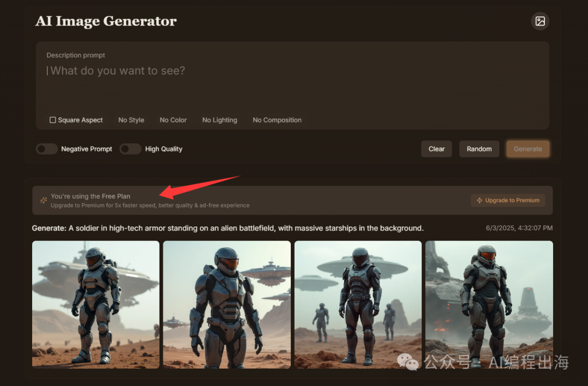Screen dimensions: 588x386
Task: Open the No Style dropdown
Action: coord(131,120)
